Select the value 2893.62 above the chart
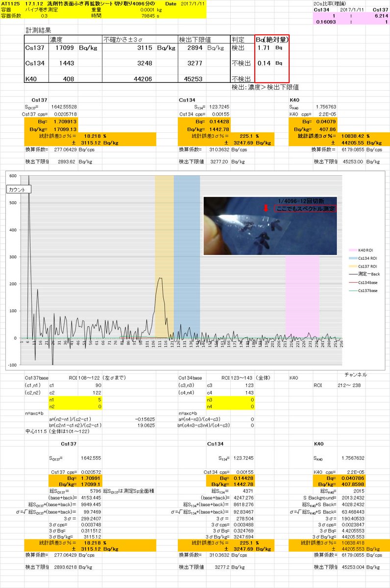The image size is (390, 588). click(x=66, y=161)
